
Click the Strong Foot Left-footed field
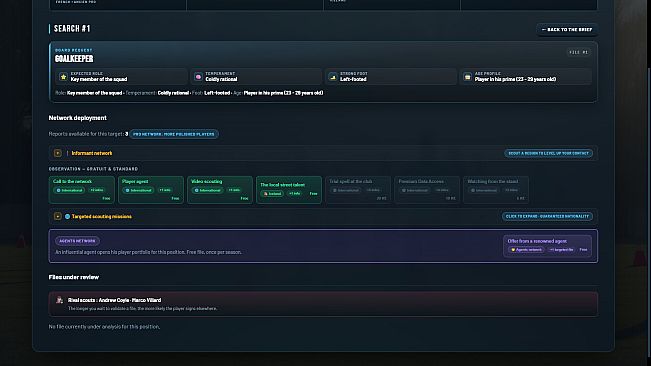[x=391, y=77]
